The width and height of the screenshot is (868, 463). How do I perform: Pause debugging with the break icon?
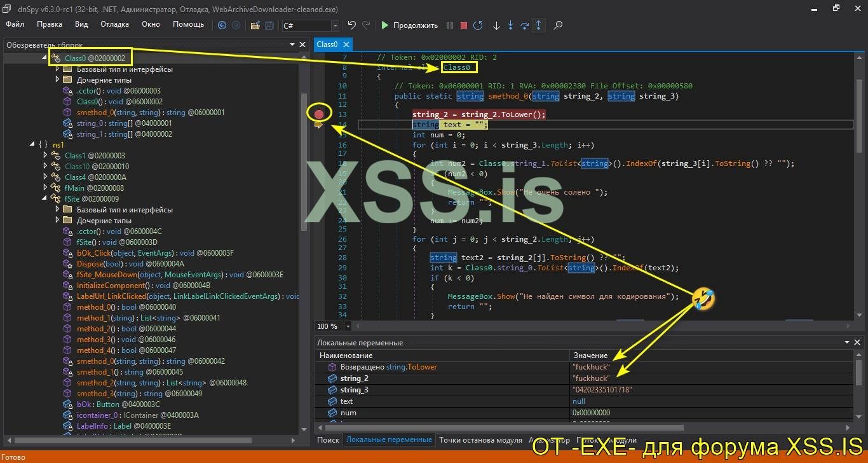click(x=450, y=25)
